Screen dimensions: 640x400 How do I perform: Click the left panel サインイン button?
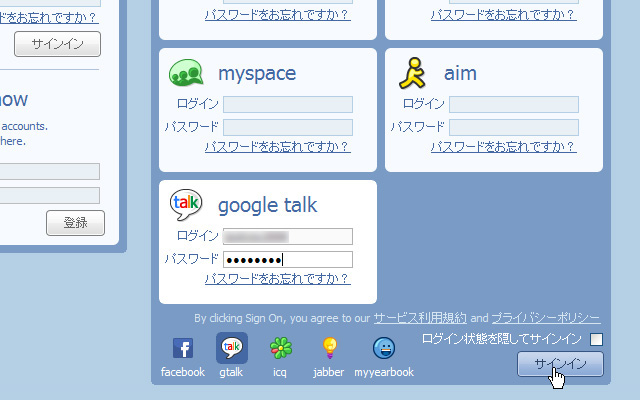click(58, 44)
